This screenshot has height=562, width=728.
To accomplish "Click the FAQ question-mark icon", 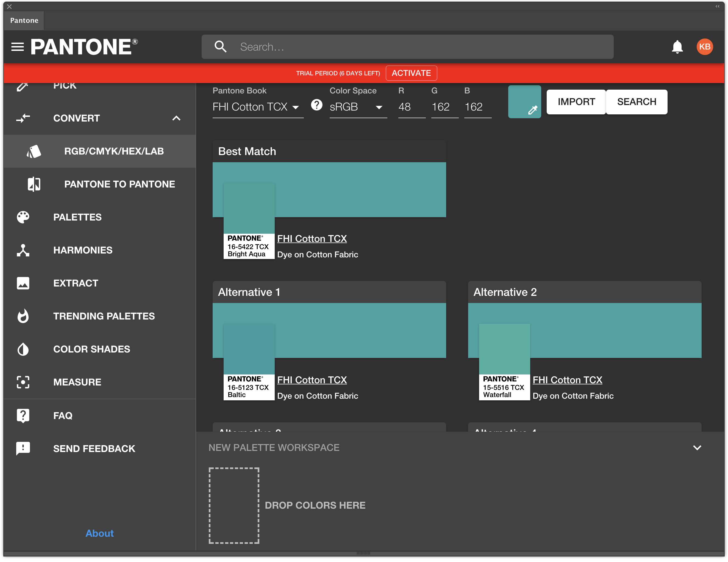I will tap(23, 415).
